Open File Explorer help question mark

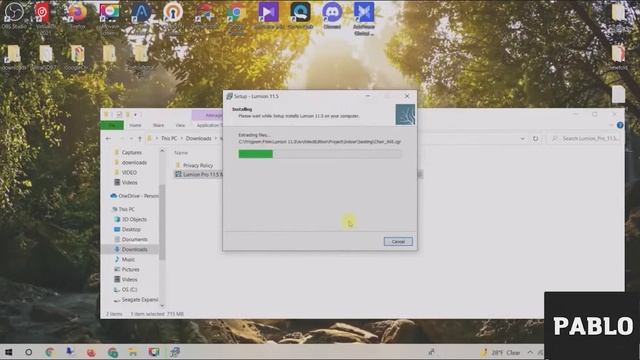(x=620, y=125)
